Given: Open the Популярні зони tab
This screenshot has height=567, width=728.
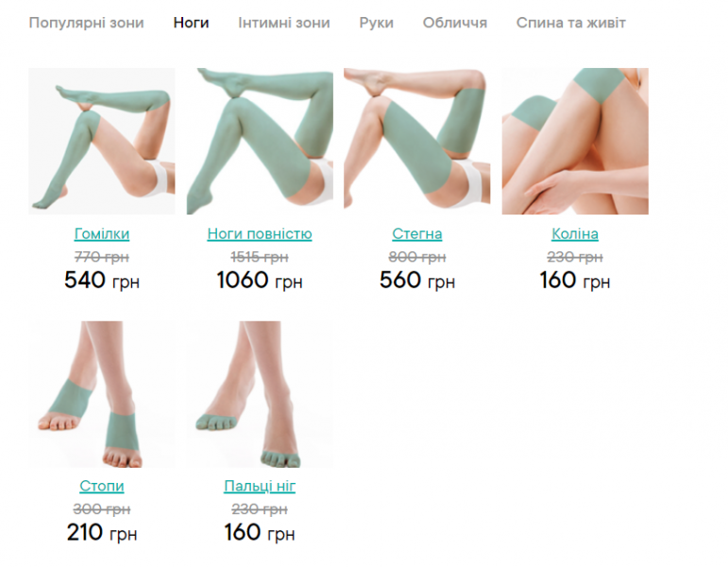Looking at the screenshot, I should click(x=86, y=23).
